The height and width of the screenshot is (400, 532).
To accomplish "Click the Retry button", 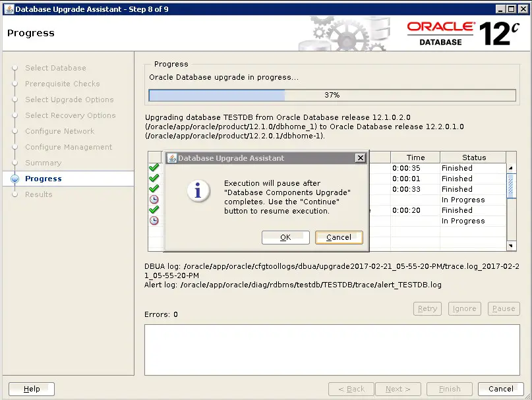I will pos(427,308).
